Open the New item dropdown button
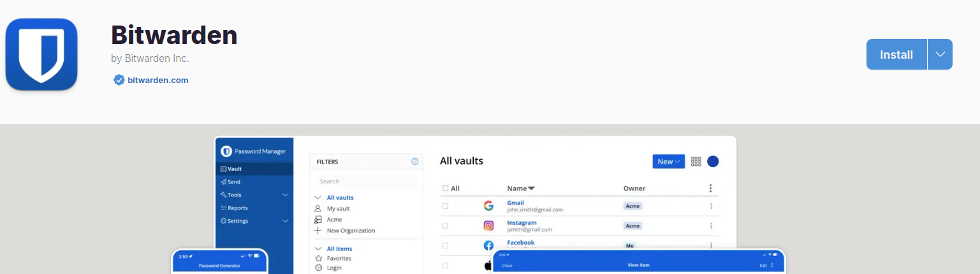Image resolution: width=980 pixels, height=274 pixels. pyautogui.click(x=668, y=162)
